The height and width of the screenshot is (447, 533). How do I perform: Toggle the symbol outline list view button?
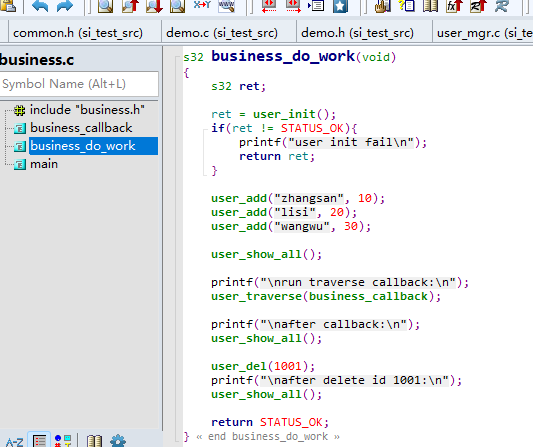click(39, 441)
